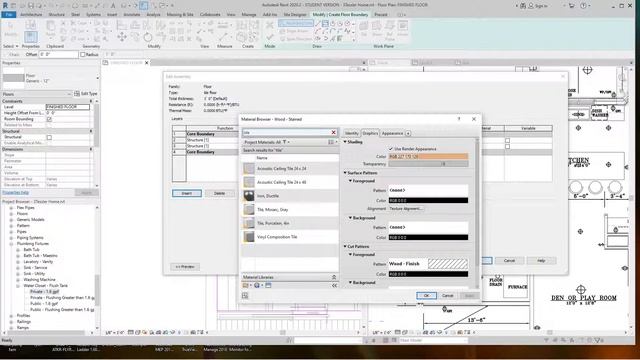Screen dimensions: 640x360
Task: Select the Rotate tool in Modify panel
Action: pyautogui.click(x=148, y=38)
